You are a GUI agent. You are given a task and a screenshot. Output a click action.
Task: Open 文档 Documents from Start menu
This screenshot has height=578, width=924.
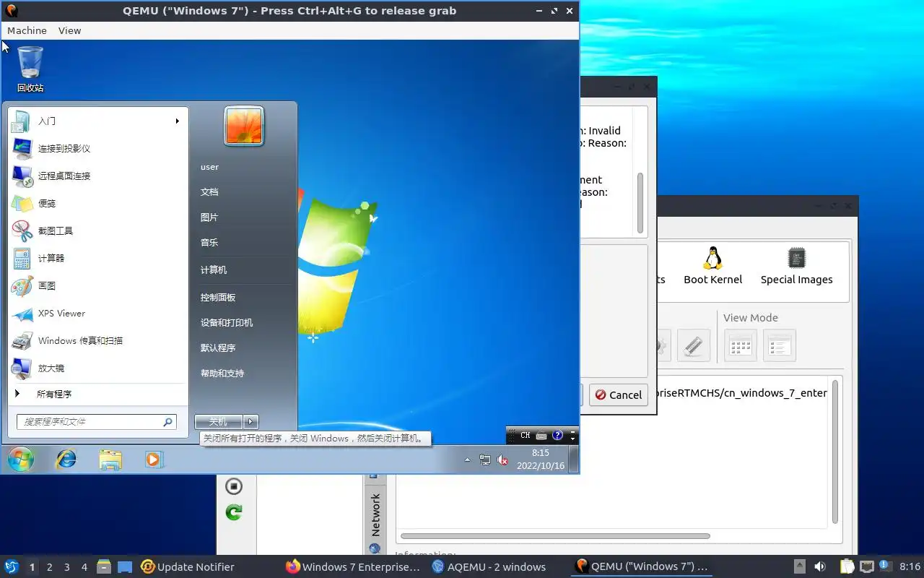(x=209, y=191)
